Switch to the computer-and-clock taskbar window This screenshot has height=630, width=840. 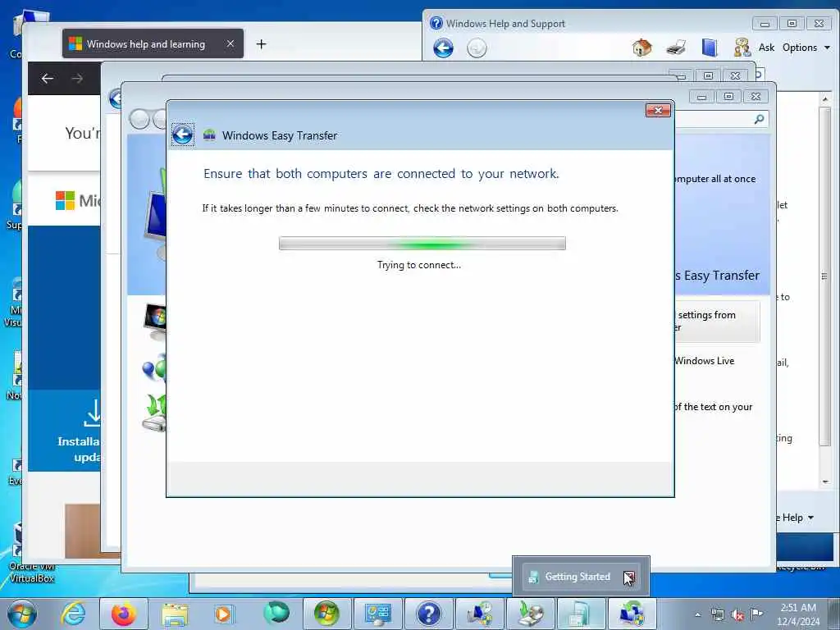point(479,614)
